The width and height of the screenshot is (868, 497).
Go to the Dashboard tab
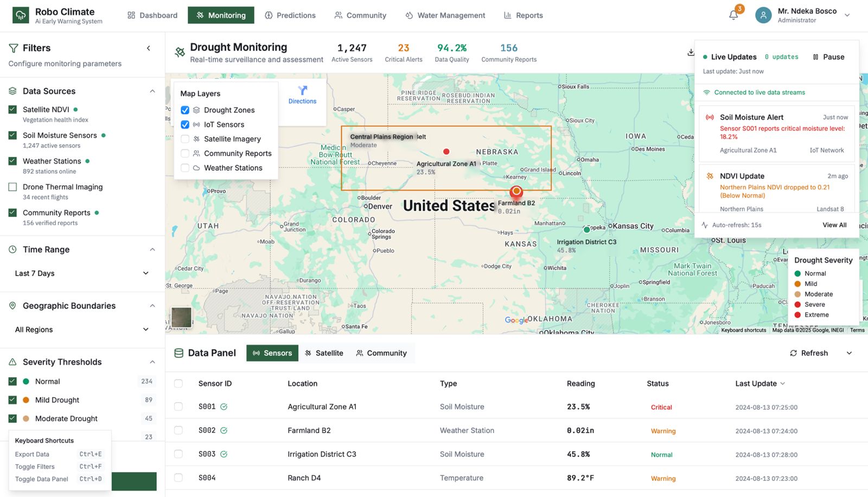point(152,15)
